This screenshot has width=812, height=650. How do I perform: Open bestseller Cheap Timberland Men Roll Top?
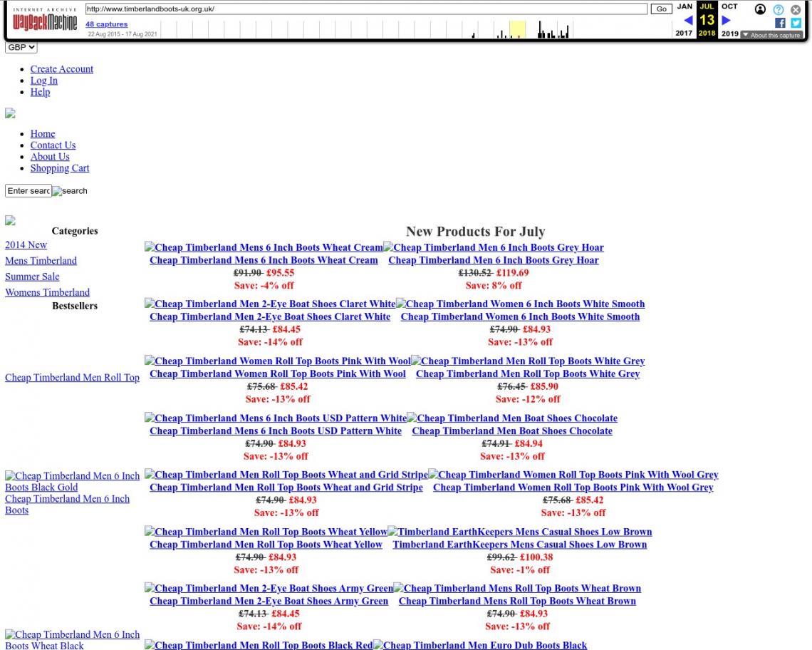(x=72, y=377)
